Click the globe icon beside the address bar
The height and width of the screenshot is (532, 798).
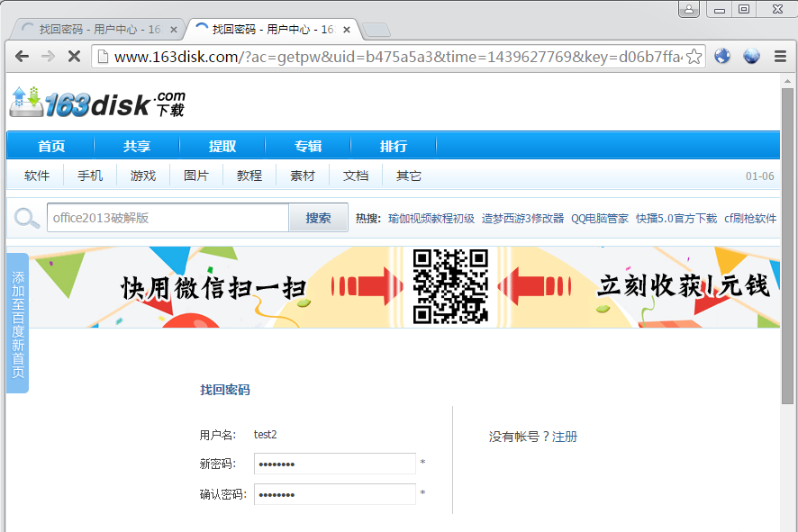(x=721, y=56)
